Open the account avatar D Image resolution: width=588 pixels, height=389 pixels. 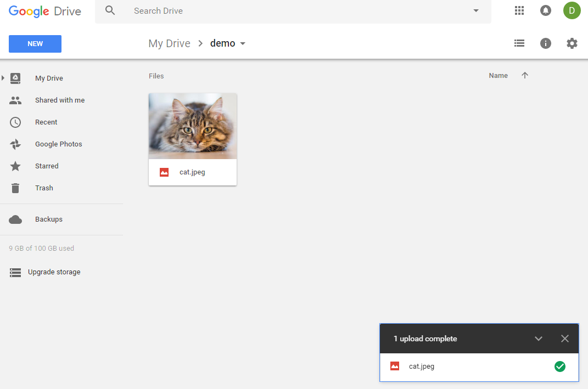(x=572, y=10)
